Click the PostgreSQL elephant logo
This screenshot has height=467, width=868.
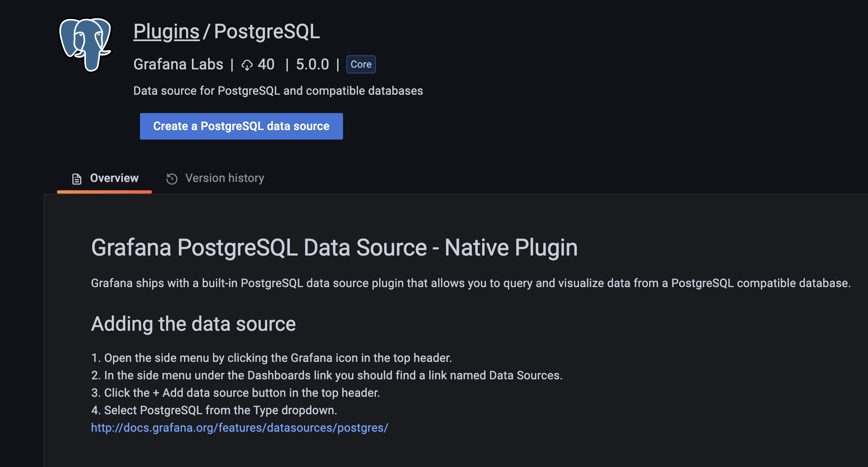click(86, 44)
